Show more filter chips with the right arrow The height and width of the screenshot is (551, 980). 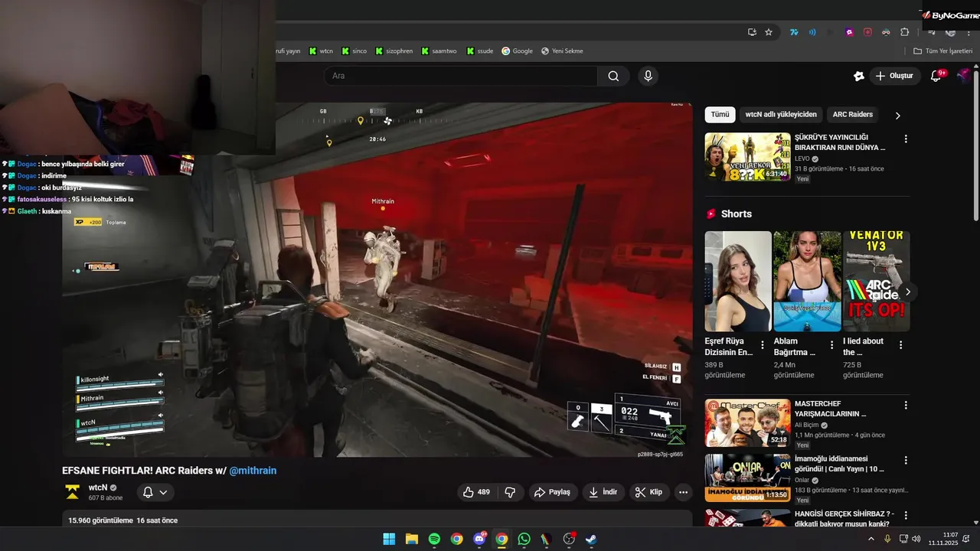pyautogui.click(x=898, y=116)
